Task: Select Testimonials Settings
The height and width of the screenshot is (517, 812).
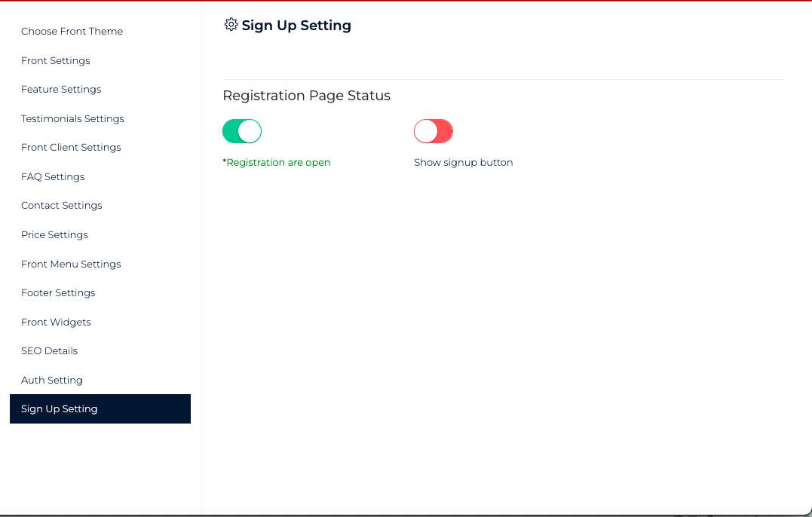Action: coord(72,118)
